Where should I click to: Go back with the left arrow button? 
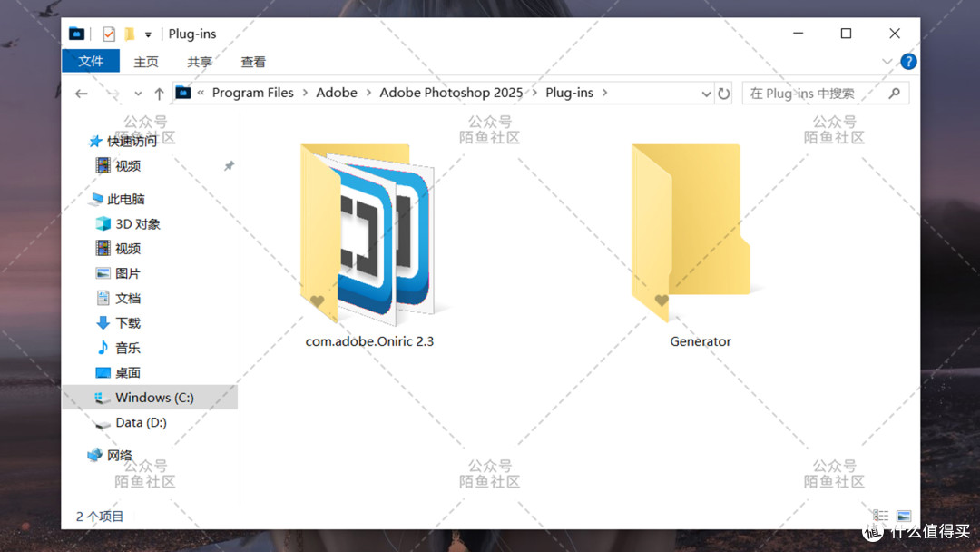coord(82,94)
